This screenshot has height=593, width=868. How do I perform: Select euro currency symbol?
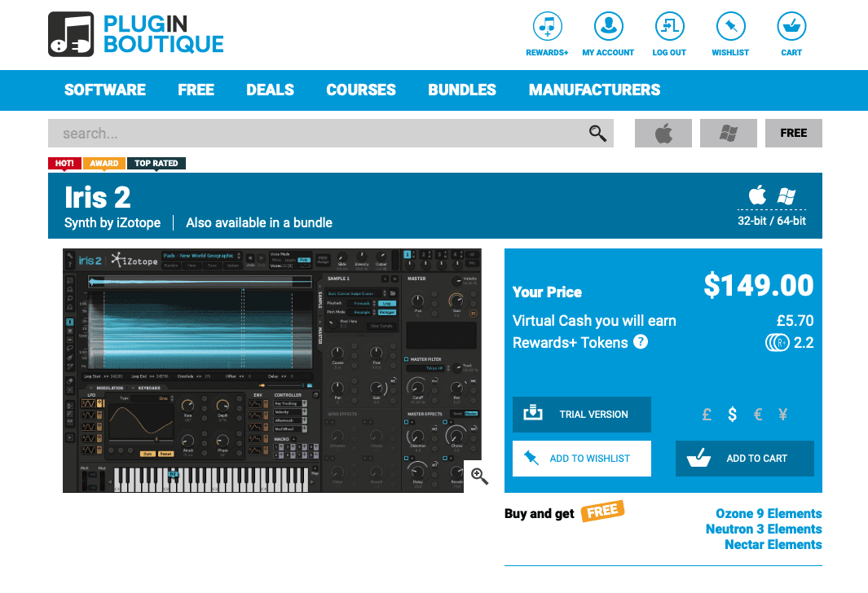point(759,415)
